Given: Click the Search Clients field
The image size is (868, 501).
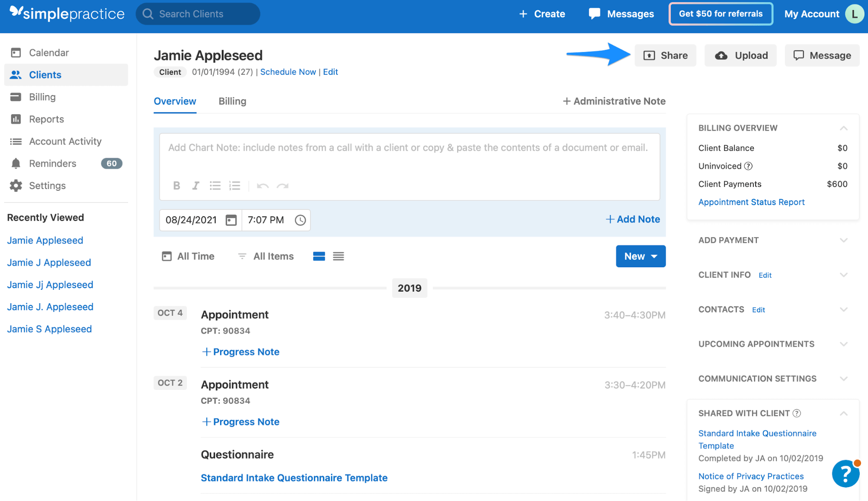Looking at the screenshot, I should 198,14.
